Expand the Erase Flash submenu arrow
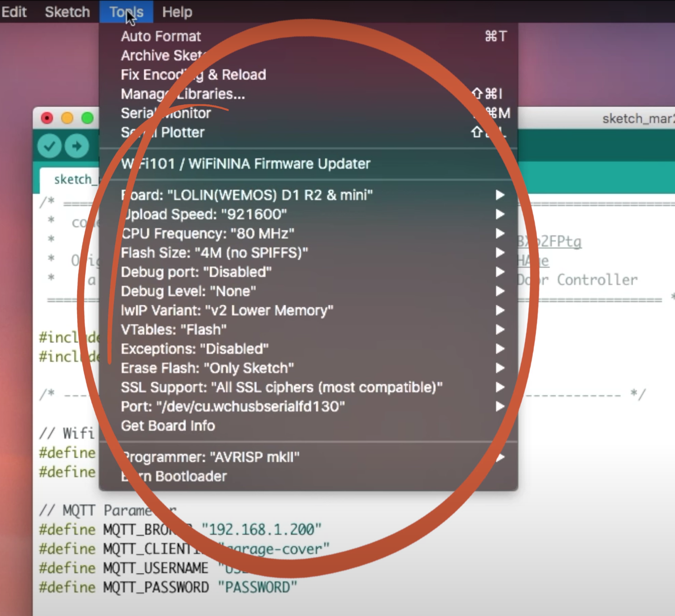The image size is (675, 616). (500, 368)
